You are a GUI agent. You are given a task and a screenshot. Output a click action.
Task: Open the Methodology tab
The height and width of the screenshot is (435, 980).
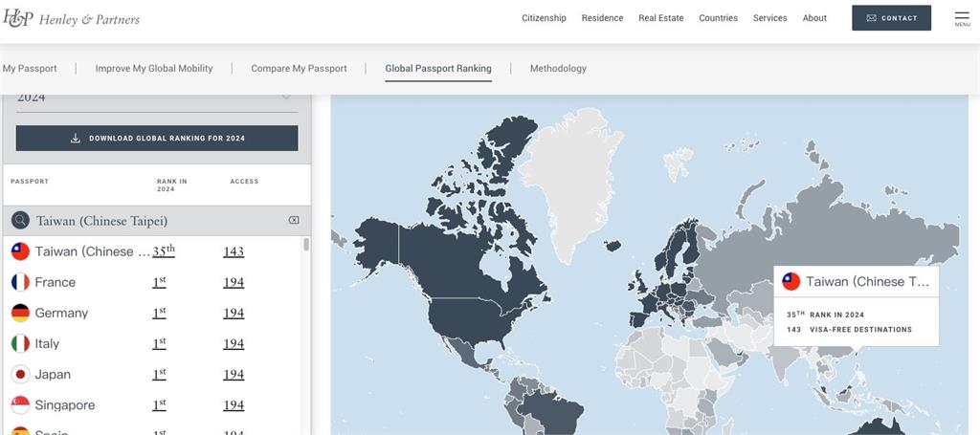tap(558, 69)
